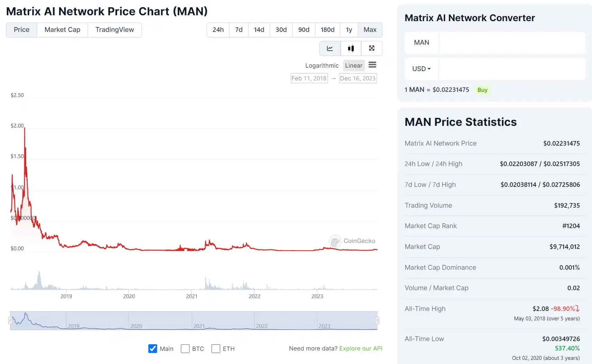Open fullscreen chart via expand icon
592x364 pixels.
coord(372,49)
